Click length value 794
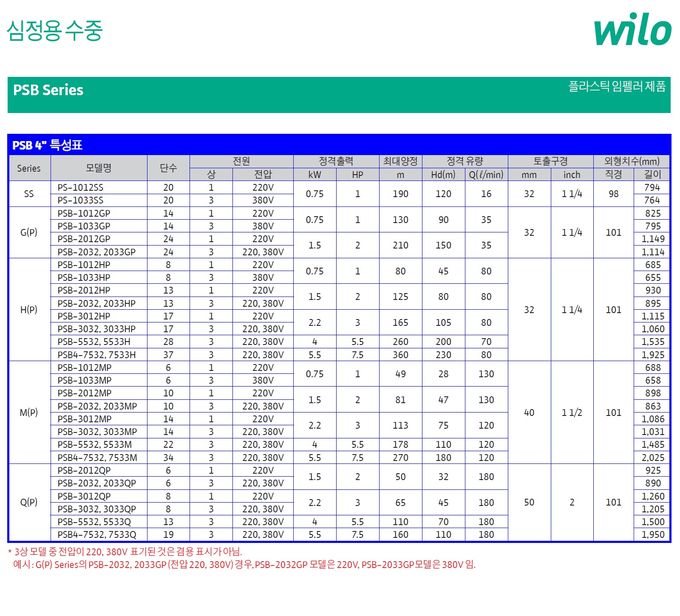Viewport: 680px width, 616px height. [652, 187]
